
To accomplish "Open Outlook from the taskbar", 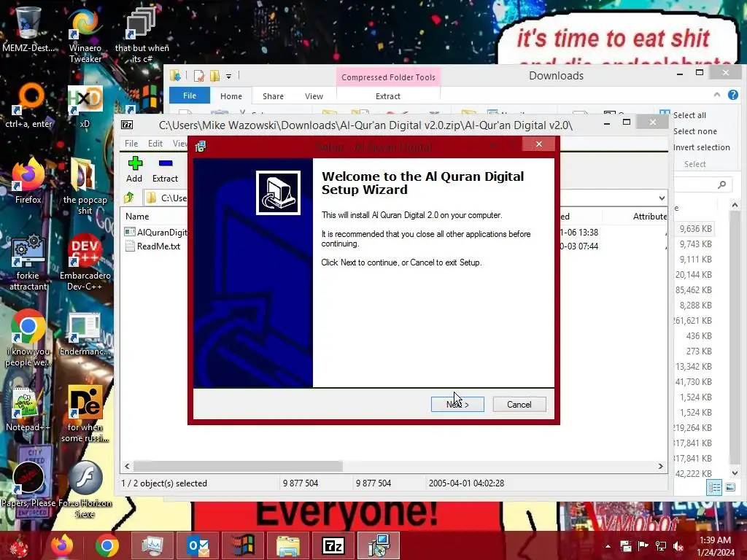I will 198,545.
